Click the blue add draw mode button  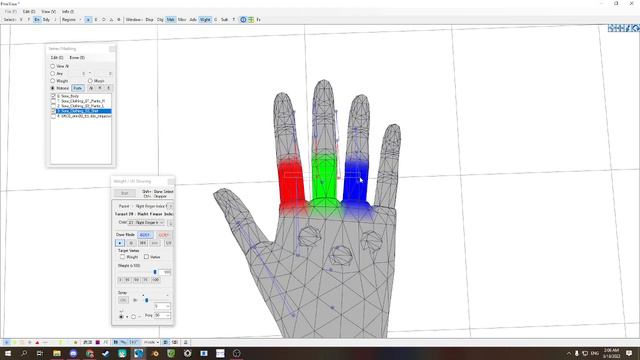145,235
